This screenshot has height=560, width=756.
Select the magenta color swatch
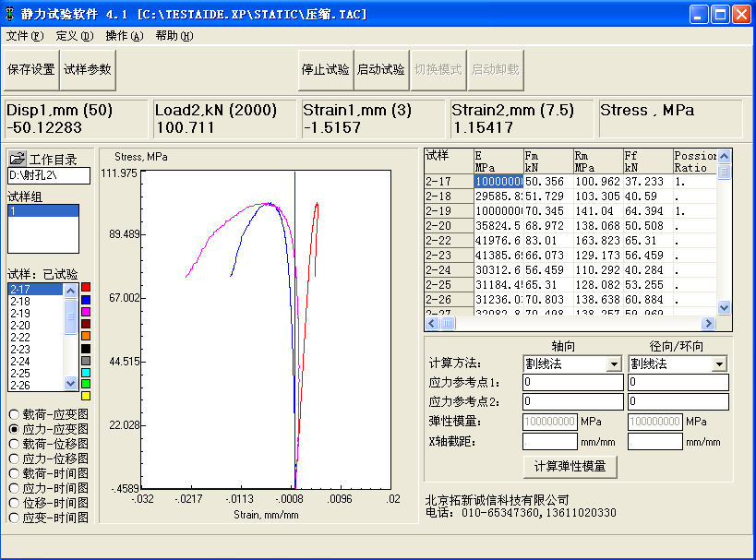tap(86, 312)
